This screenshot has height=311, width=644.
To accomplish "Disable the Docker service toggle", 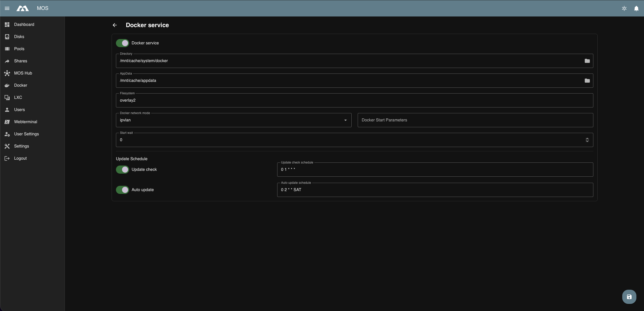I will [122, 43].
